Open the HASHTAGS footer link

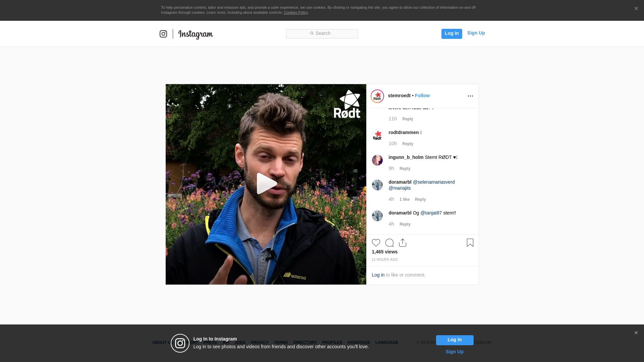pyautogui.click(x=359, y=343)
